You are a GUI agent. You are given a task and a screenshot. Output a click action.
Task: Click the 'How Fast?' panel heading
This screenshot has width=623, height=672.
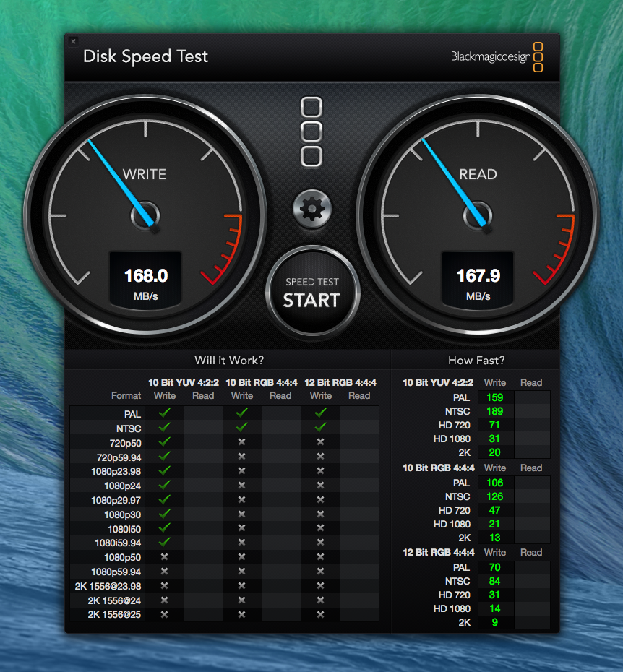click(476, 360)
